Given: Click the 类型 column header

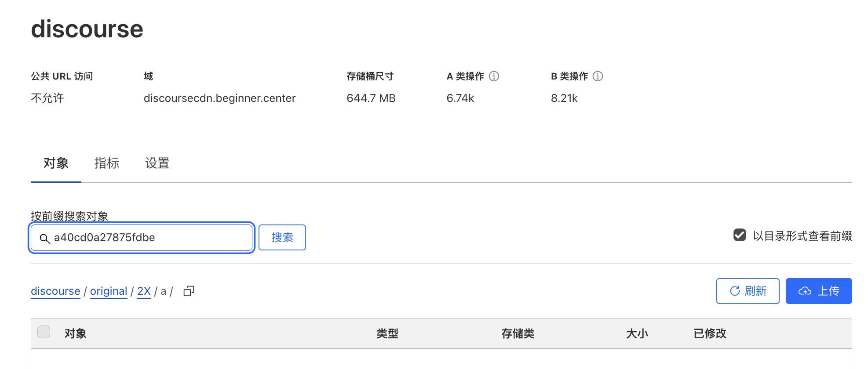Looking at the screenshot, I should tap(387, 334).
